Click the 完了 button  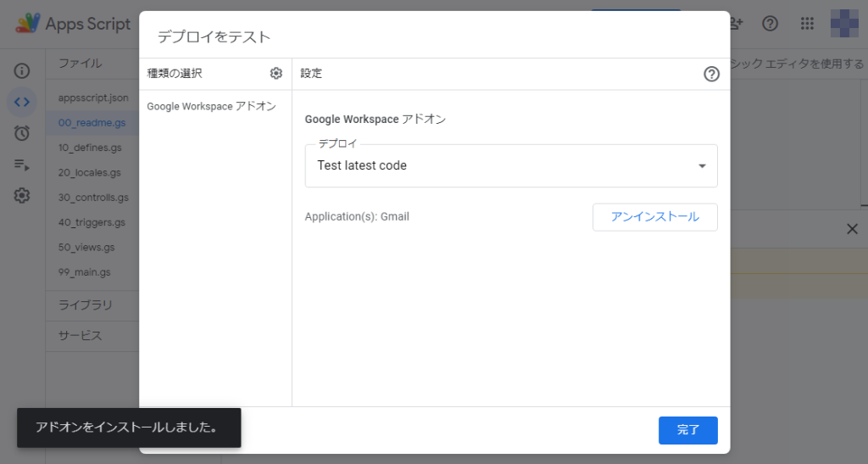(x=688, y=430)
